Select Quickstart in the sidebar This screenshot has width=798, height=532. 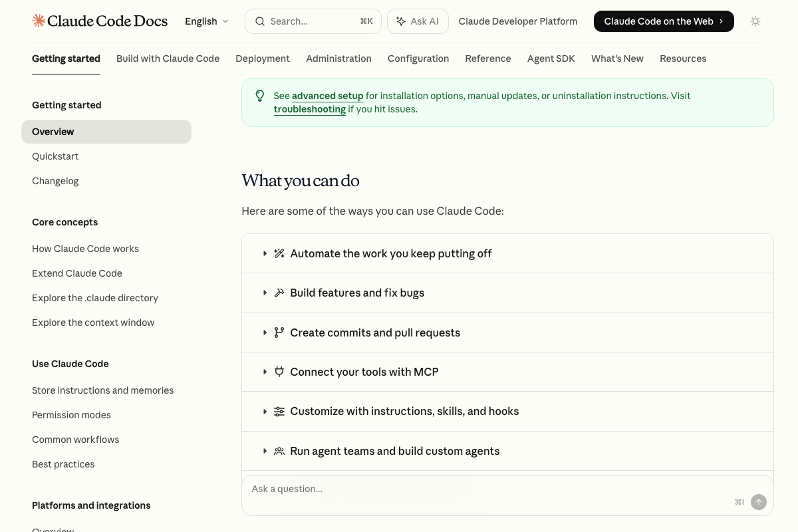click(x=55, y=156)
